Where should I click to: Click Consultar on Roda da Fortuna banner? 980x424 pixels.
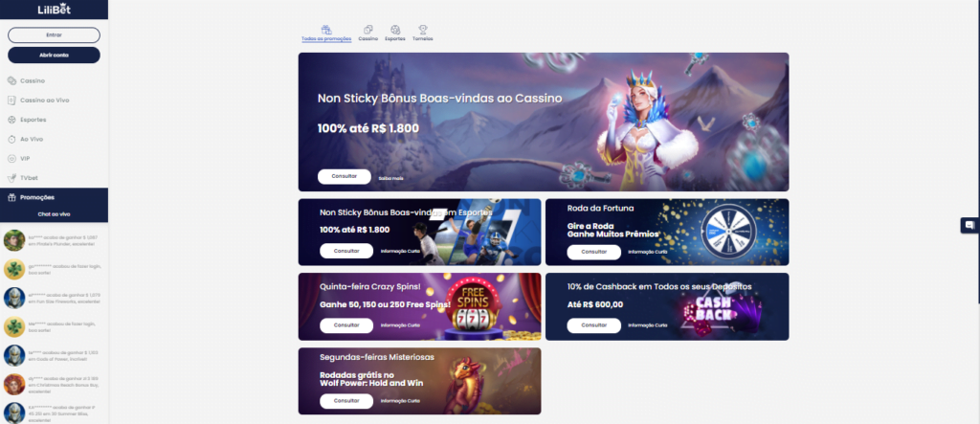point(593,252)
